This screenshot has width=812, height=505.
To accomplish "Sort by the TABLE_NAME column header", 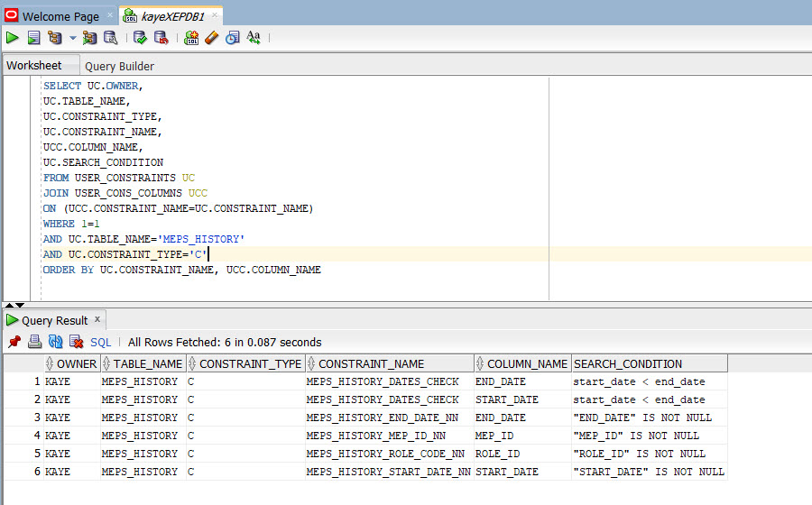I will 143,363.
